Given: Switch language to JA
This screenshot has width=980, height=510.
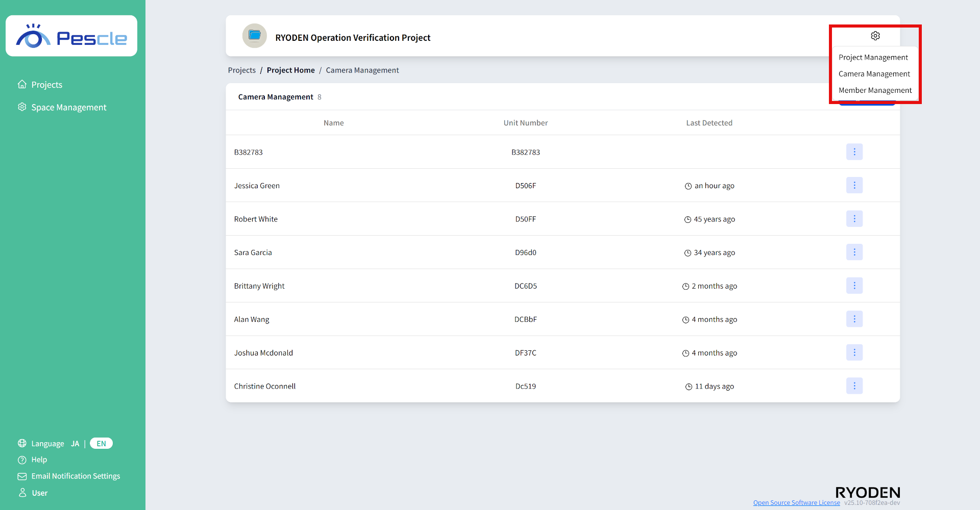Looking at the screenshot, I should (x=75, y=444).
